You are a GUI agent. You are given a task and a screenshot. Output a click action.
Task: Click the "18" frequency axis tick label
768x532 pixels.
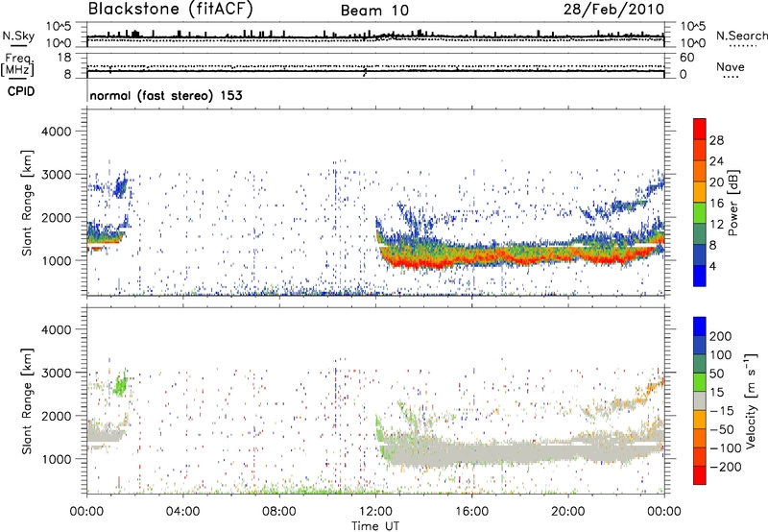[64, 58]
